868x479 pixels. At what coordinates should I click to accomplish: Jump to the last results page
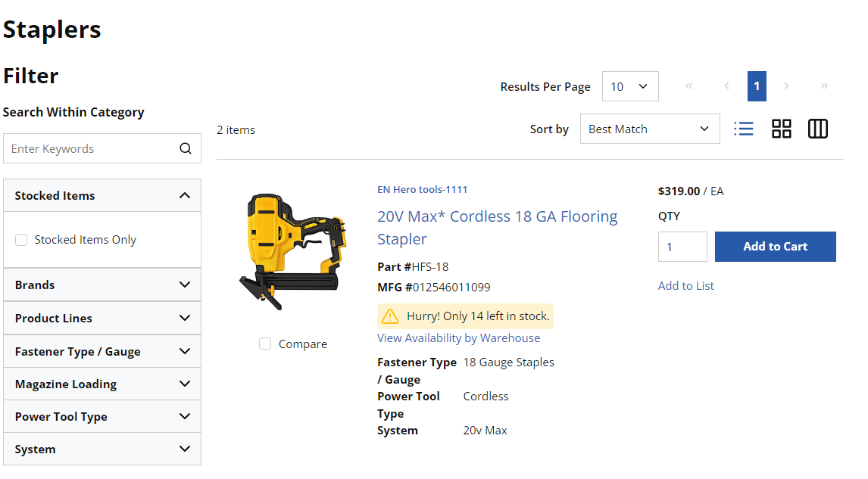point(824,86)
